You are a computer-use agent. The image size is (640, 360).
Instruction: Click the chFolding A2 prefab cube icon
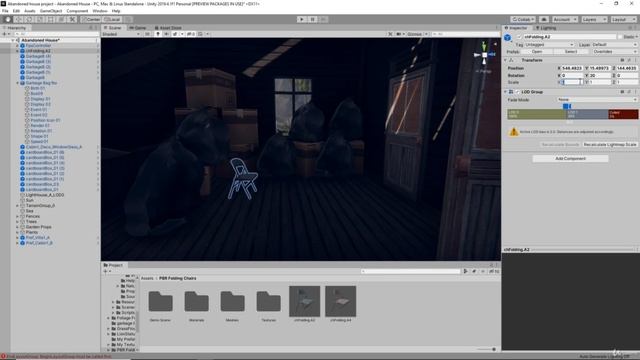click(x=508, y=38)
